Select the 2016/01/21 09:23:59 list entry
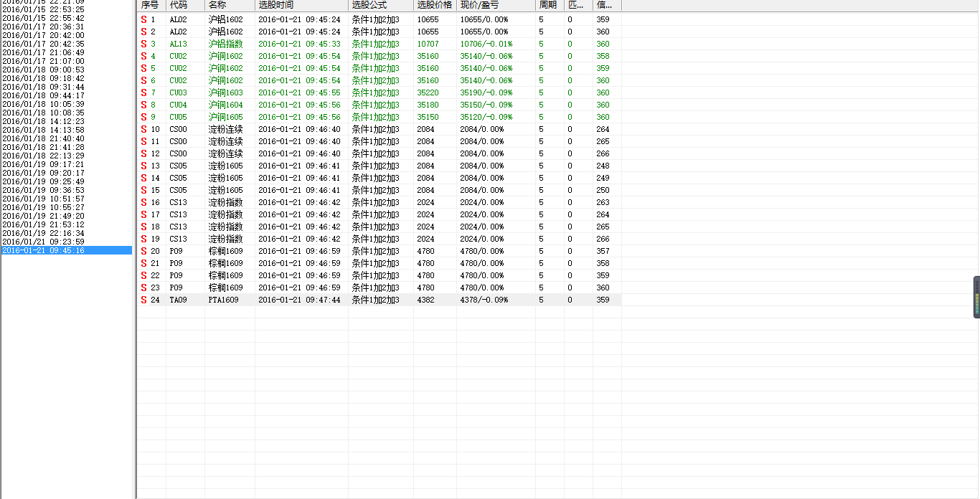This screenshot has height=499, width=980. pos(43,242)
